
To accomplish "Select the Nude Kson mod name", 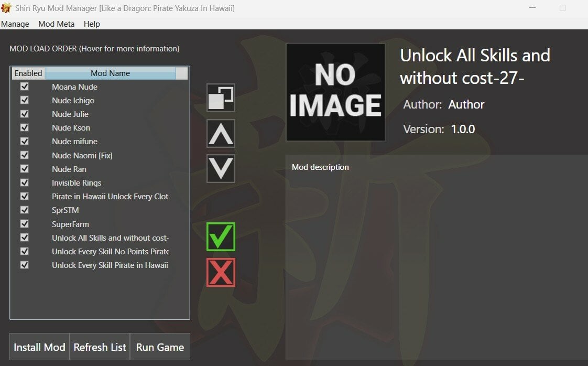I will pyautogui.click(x=71, y=128).
